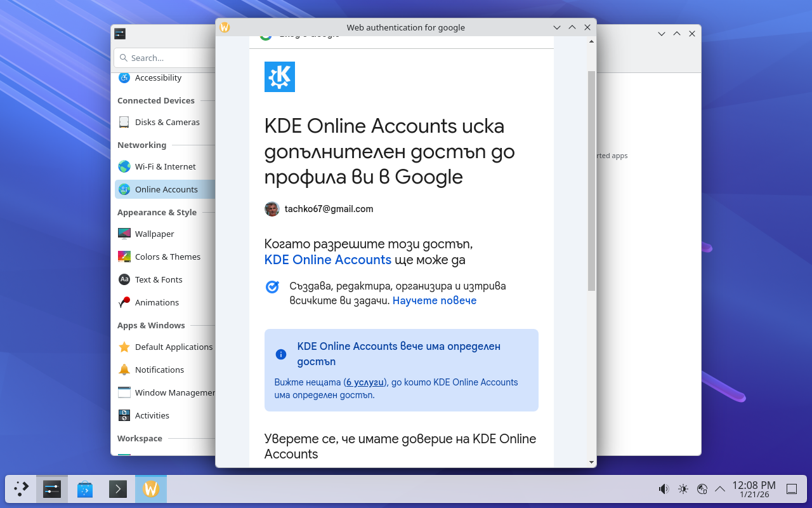Click the KDE logo in the consent page
Viewport: 812px width, 508px height.
279,77
